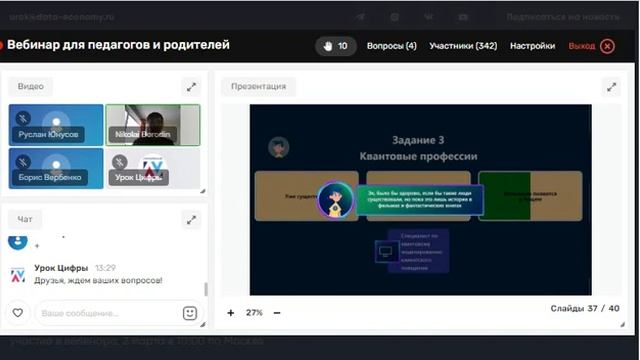The width and height of the screenshot is (640, 360).
Task: Click the green speech bubble on slide
Action: tap(420, 200)
